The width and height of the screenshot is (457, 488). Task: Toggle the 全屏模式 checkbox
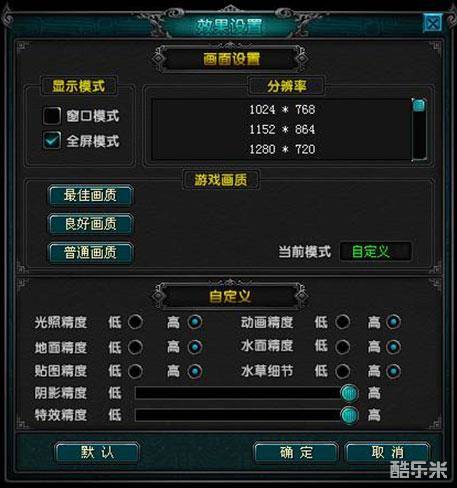52,140
